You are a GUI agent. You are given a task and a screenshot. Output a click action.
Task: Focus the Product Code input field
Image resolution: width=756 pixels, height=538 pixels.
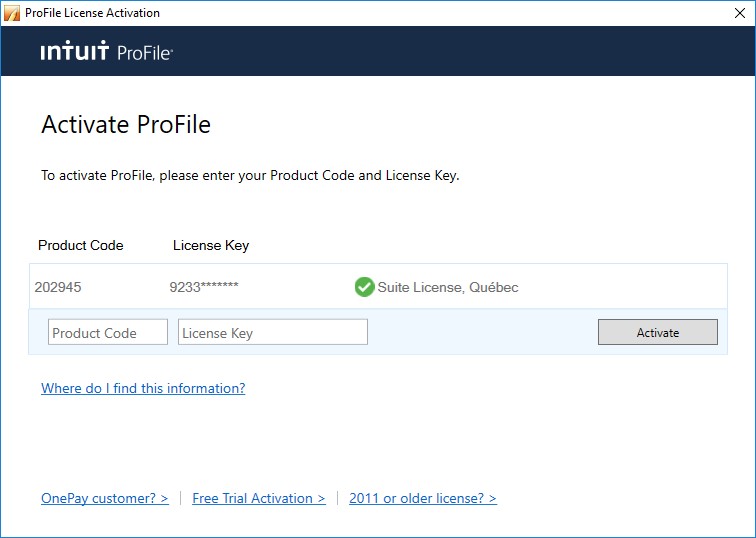click(108, 332)
